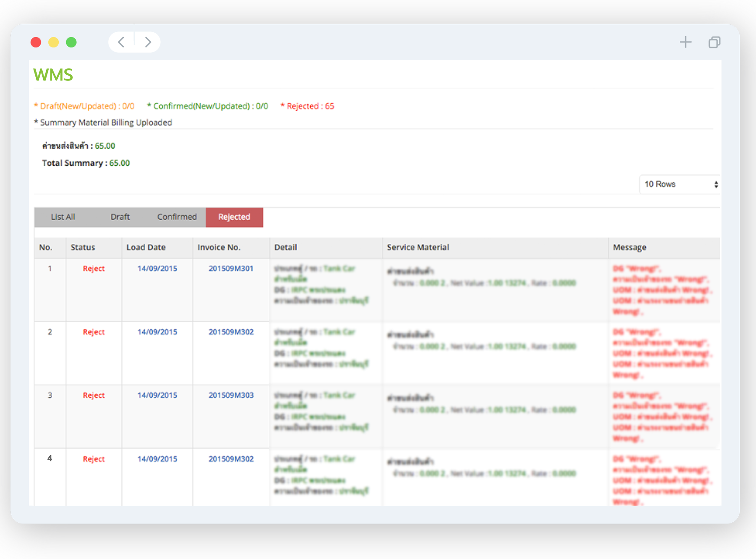The width and height of the screenshot is (756, 559).
Task: Select the Rejected tab
Action: tap(234, 217)
